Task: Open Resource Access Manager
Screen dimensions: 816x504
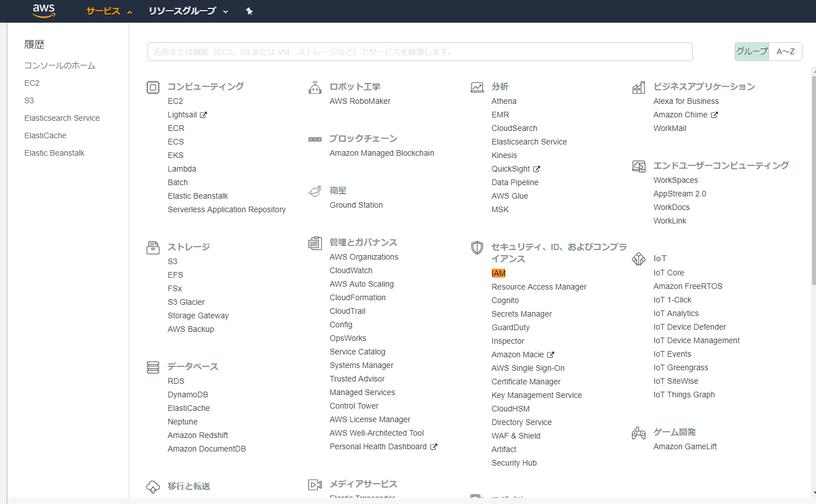Action: (x=539, y=287)
